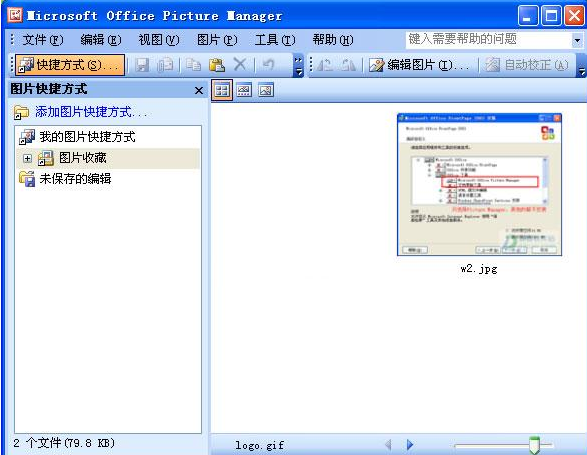587x455 pixels.
Task: Switch to Thumbnail view icon
Action: [222, 90]
